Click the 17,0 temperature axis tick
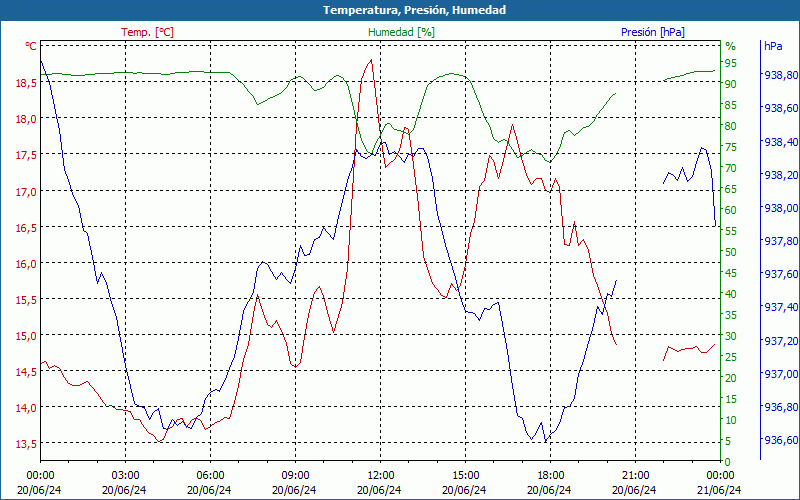 tap(28, 191)
